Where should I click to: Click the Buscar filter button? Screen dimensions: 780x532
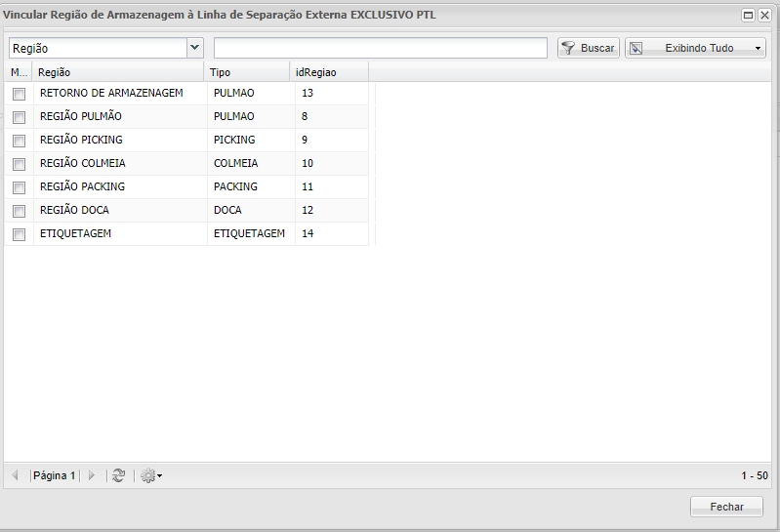tap(589, 48)
